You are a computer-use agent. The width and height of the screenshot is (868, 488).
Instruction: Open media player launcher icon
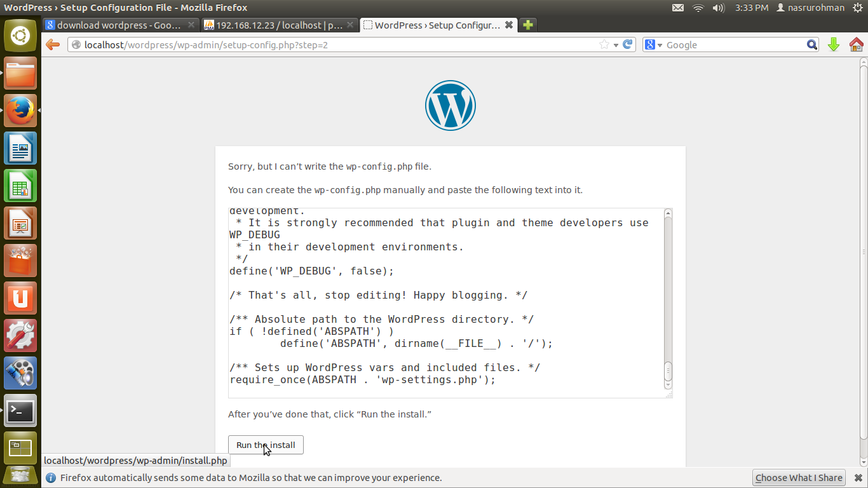click(20, 373)
